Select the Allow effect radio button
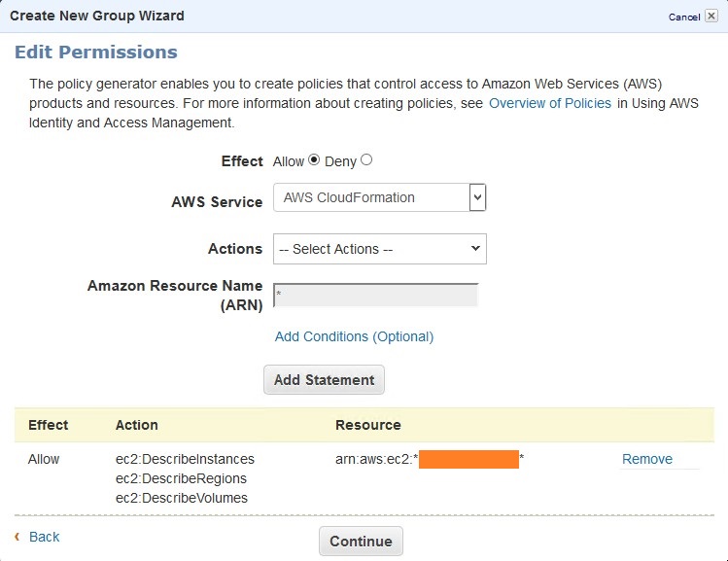The height and width of the screenshot is (561, 728). (x=314, y=160)
